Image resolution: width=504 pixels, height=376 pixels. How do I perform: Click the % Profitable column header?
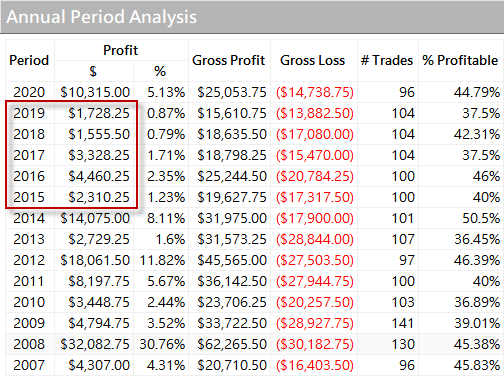460,60
